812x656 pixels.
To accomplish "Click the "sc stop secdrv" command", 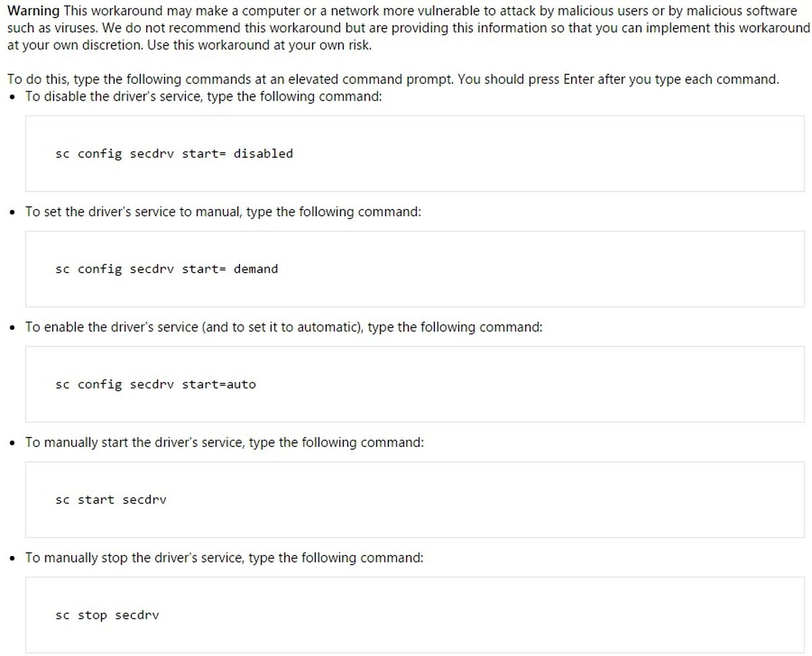I will tap(107, 615).
